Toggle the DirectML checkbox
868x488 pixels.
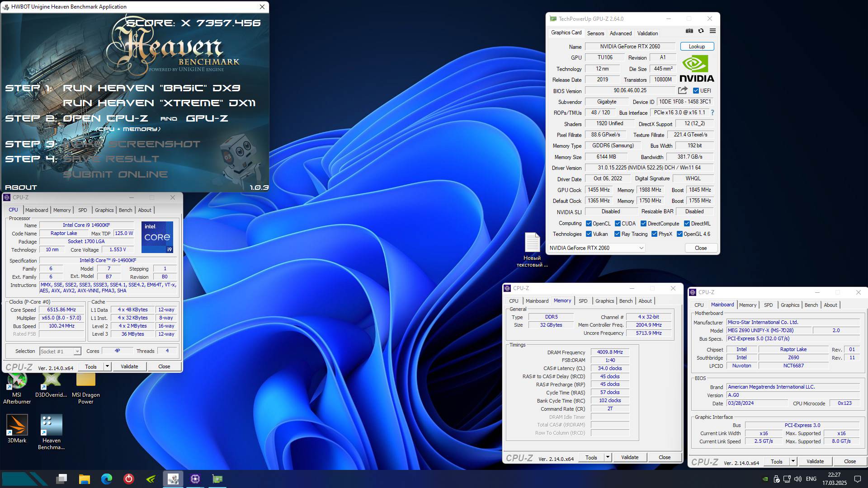pos(687,224)
